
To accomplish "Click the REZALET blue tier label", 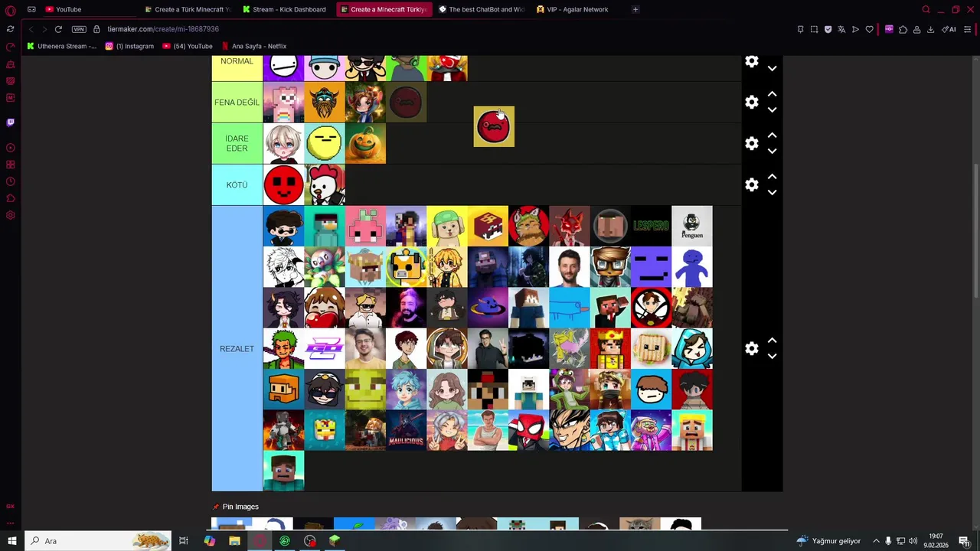I will click(237, 349).
